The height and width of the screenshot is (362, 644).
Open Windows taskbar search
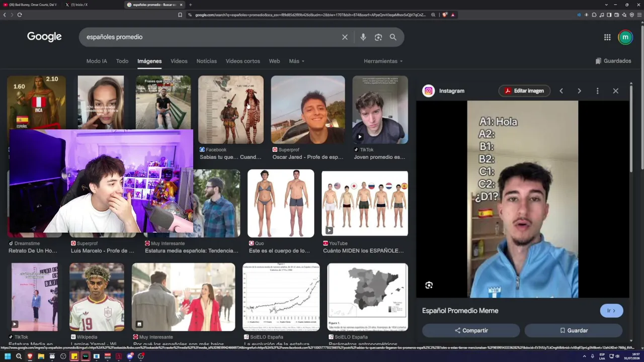tap(19, 356)
